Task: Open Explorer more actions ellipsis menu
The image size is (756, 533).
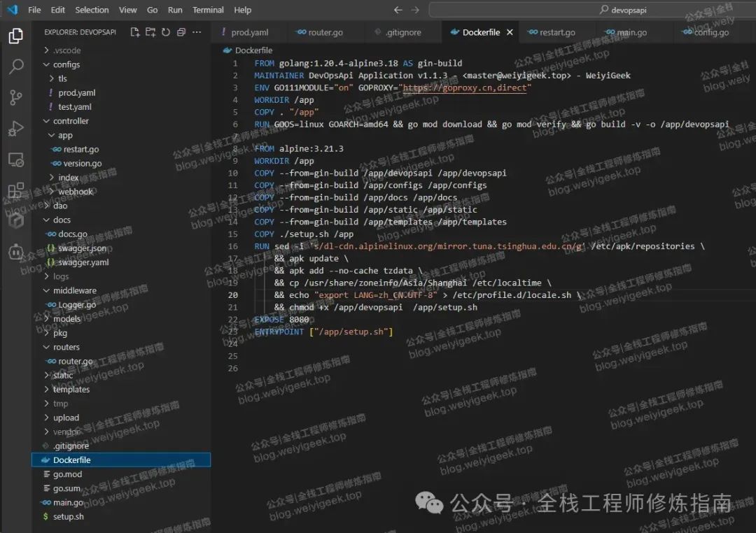Action: click(x=197, y=32)
